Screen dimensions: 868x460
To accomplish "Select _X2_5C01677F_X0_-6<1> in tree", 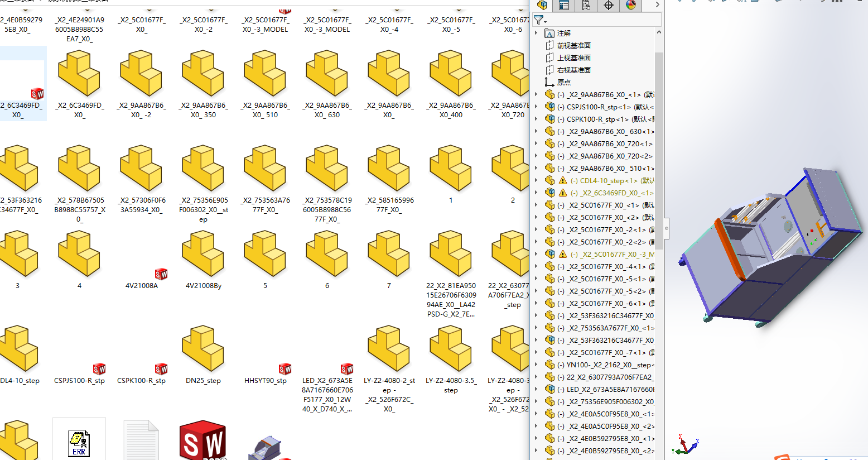I will [607, 303].
